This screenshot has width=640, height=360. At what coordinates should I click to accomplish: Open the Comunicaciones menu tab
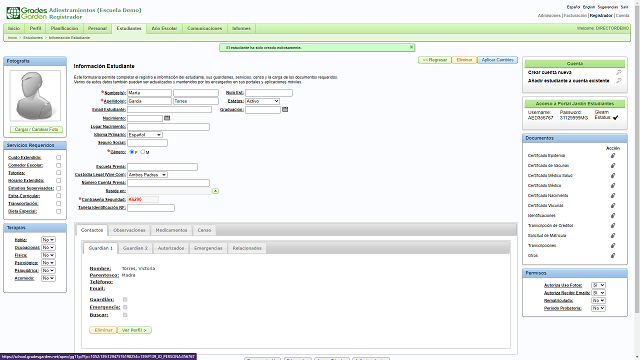pyautogui.click(x=204, y=29)
